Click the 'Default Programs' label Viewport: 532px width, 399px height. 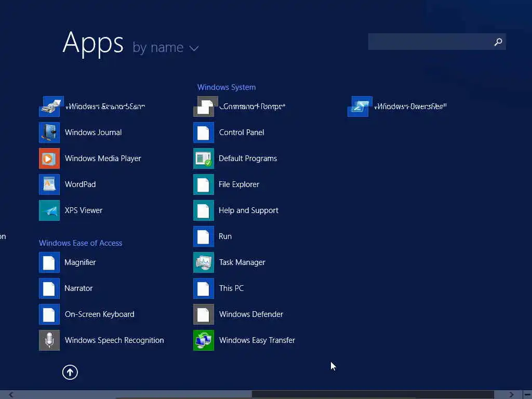248,158
